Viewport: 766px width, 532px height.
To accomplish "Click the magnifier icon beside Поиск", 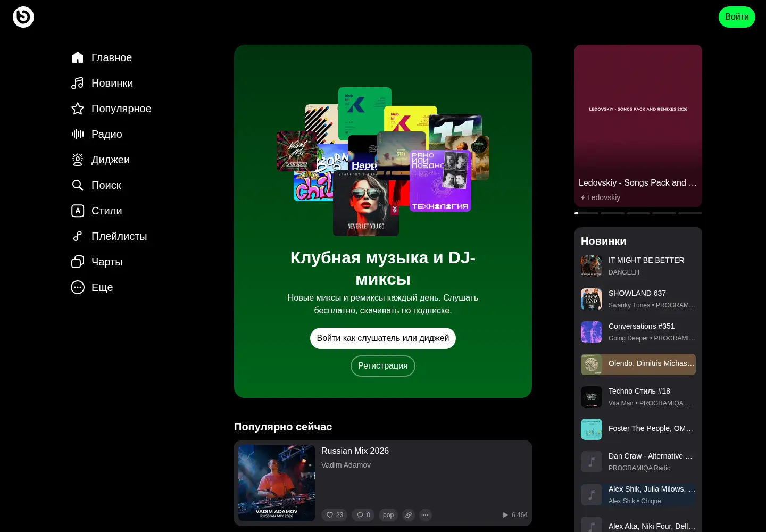I will pos(78,185).
